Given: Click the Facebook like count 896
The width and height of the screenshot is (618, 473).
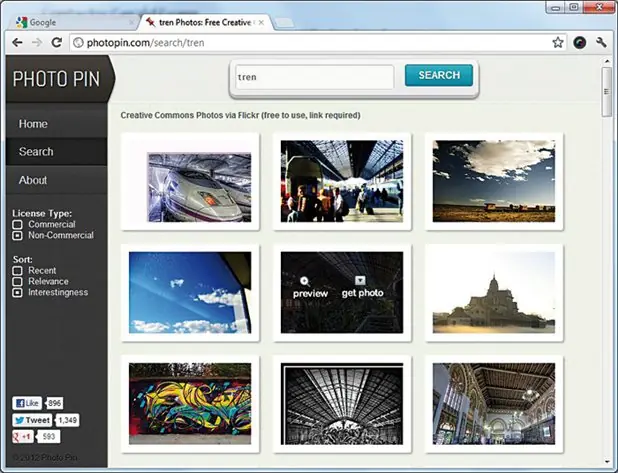Looking at the screenshot, I should [x=54, y=403].
